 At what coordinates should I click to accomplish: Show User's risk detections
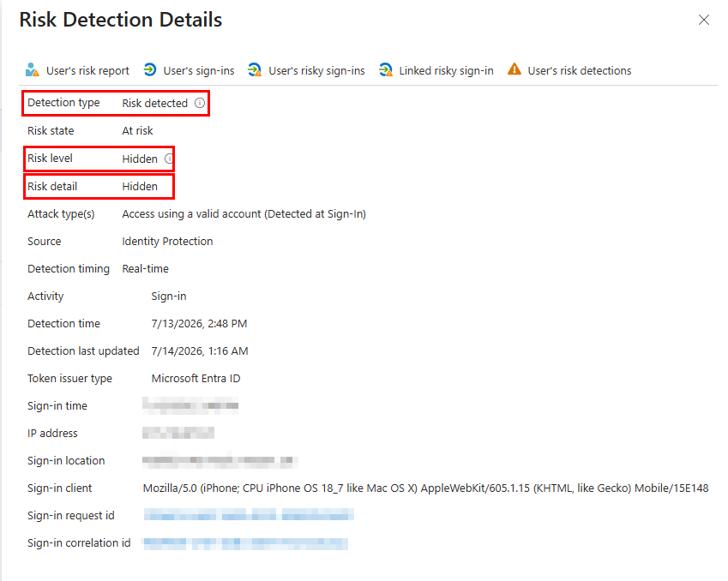click(x=580, y=70)
